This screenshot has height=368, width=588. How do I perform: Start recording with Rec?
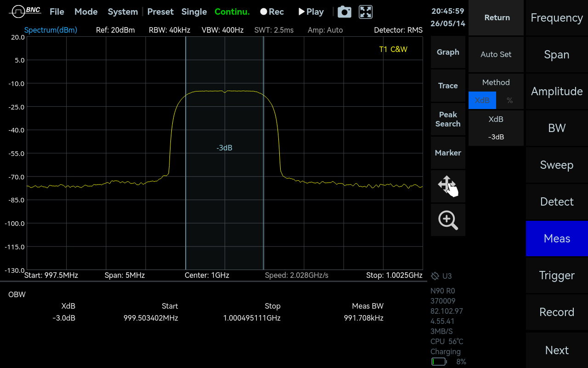point(272,12)
